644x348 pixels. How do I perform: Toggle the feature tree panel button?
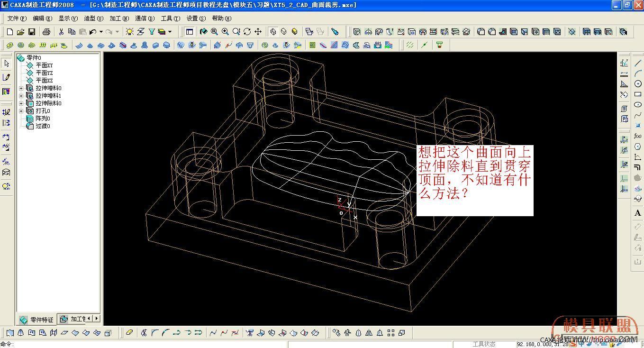click(190, 32)
